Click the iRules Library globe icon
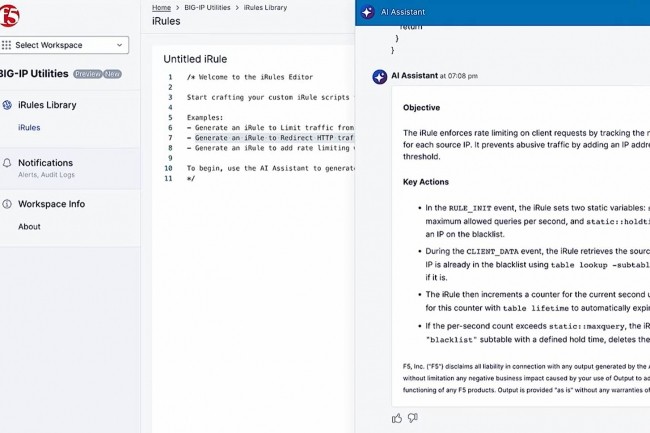Screen dimensions: 650x433 8,105
